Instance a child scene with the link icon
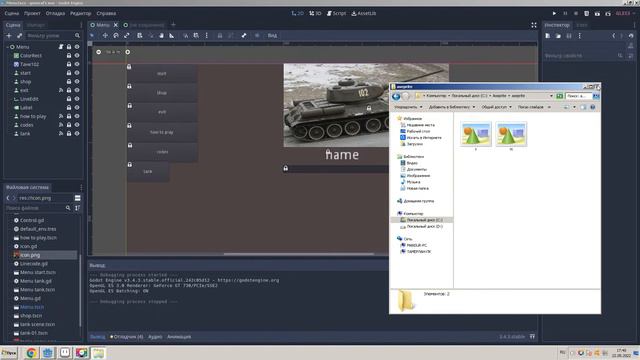This screenshot has height=360, width=640. 19,36
